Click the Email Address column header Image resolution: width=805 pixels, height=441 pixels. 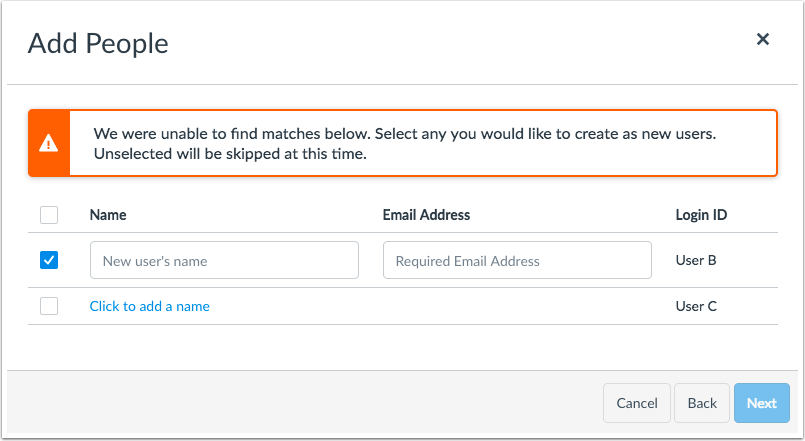pos(426,215)
